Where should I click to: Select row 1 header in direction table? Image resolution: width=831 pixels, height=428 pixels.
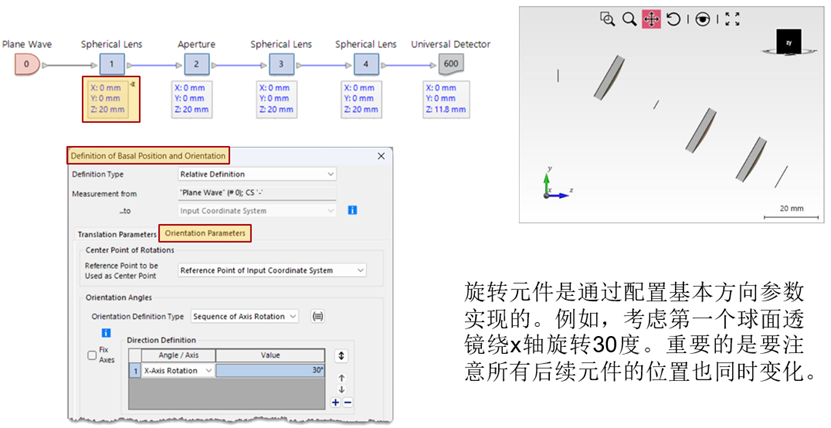[135, 370]
